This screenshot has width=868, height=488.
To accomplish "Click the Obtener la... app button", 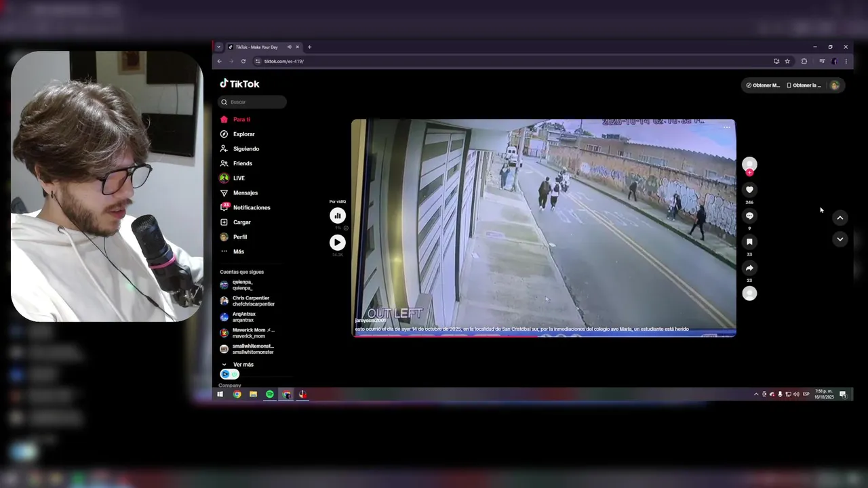I will (x=804, y=85).
